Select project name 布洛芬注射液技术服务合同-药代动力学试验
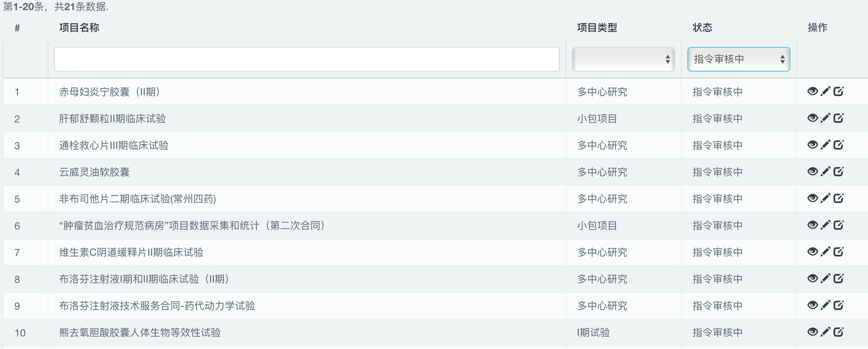Screen dimensions: 868x349 [157, 306]
